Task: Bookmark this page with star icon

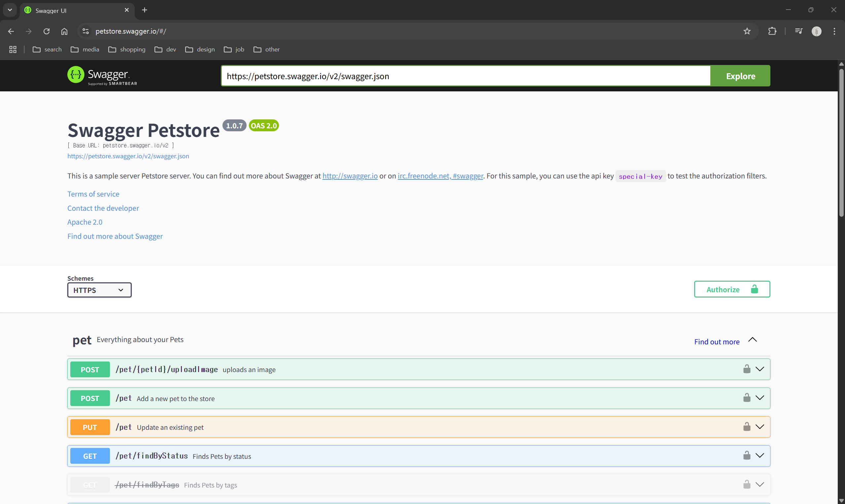Action: coord(747,31)
